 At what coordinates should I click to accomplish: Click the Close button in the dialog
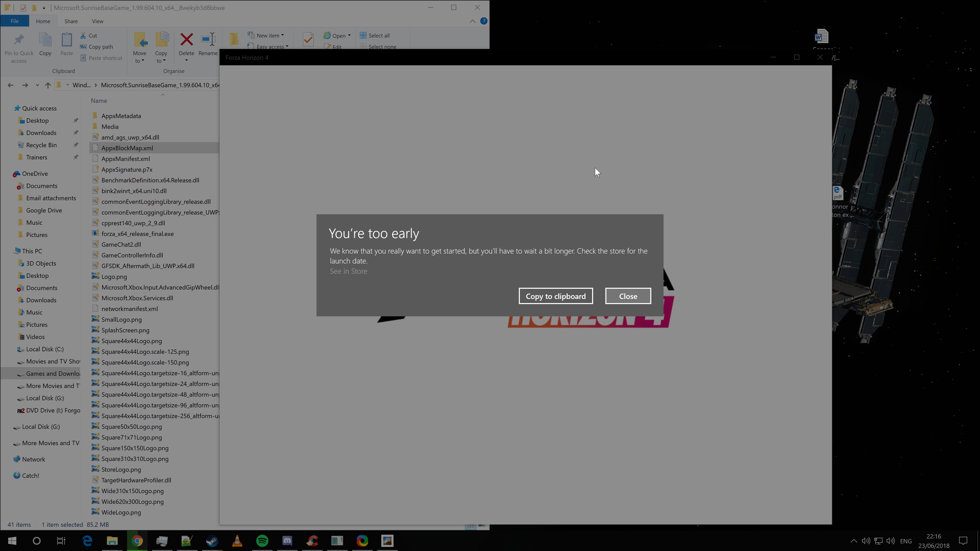pyautogui.click(x=628, y=296)
